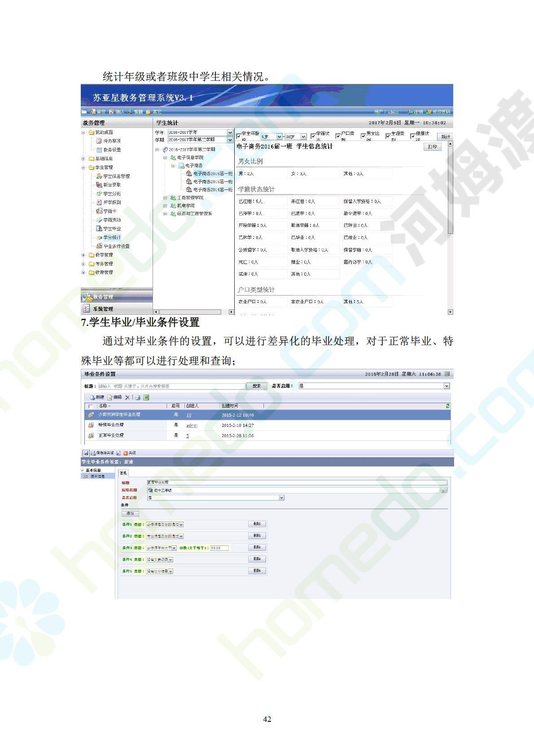Image resolution: width=534 pixels, height=756 pixels.
Task: Switch to the 教务管理 panel
Action: pos(117,297)
